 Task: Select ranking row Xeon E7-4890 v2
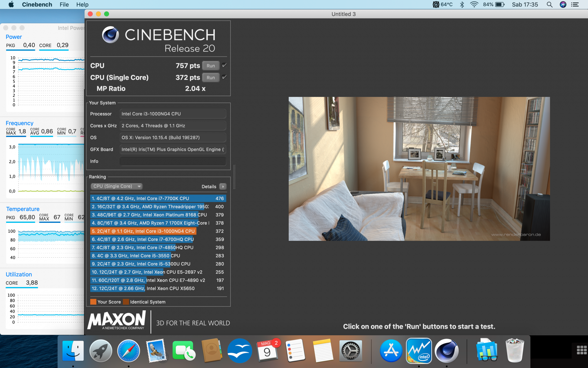[x=158, y=280]
